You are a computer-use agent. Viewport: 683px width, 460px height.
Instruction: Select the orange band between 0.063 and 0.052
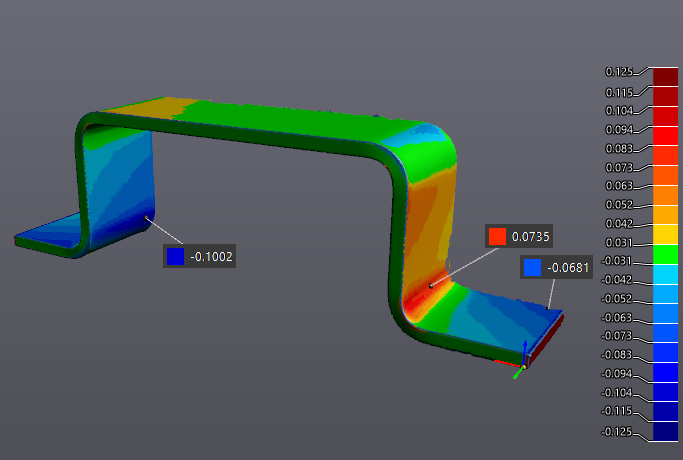coord(666,195)
